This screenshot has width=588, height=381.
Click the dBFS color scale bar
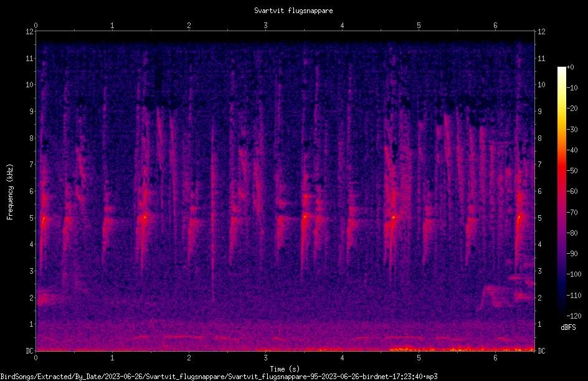561,191
